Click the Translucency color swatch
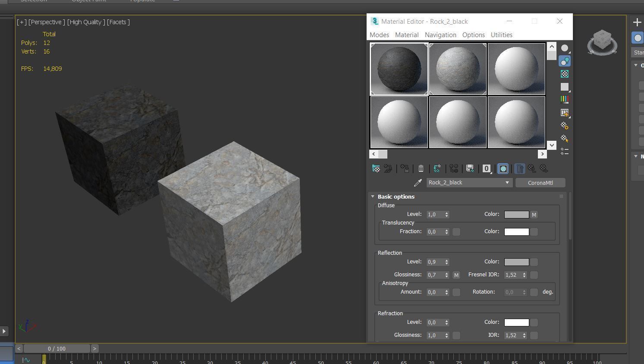644x364 pixels. [x=516, y=232]
